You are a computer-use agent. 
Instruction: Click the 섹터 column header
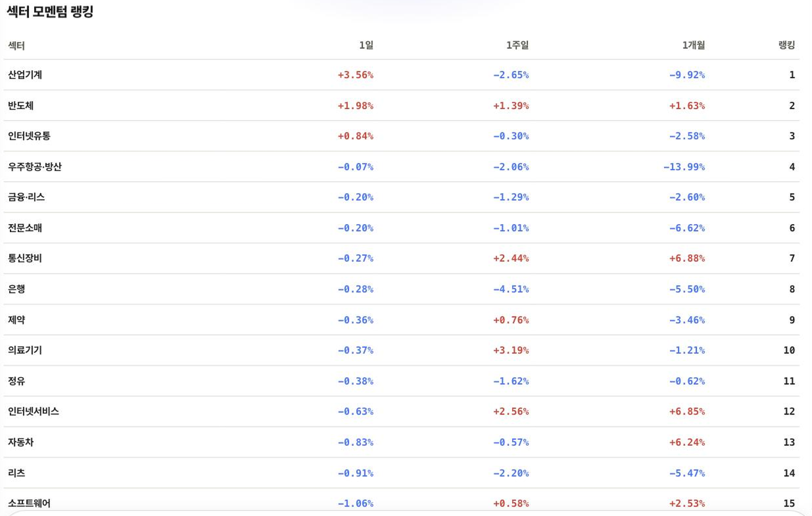(x=16, y=45)
